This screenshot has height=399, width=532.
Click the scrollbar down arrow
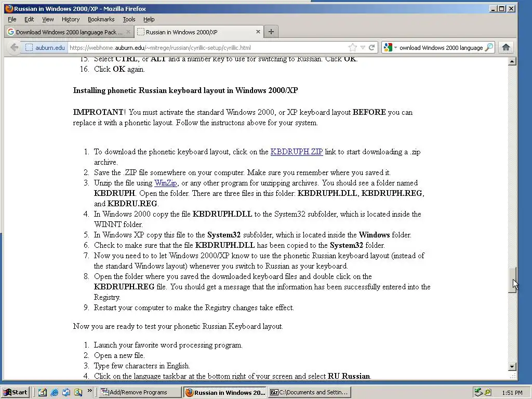pos(512,366)
